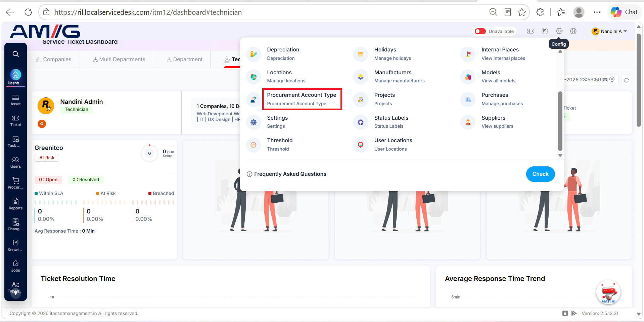The width and height of the screenshot is (644, 322).
Task: Open the date range calendar picker
Action: tap(605, 80)
